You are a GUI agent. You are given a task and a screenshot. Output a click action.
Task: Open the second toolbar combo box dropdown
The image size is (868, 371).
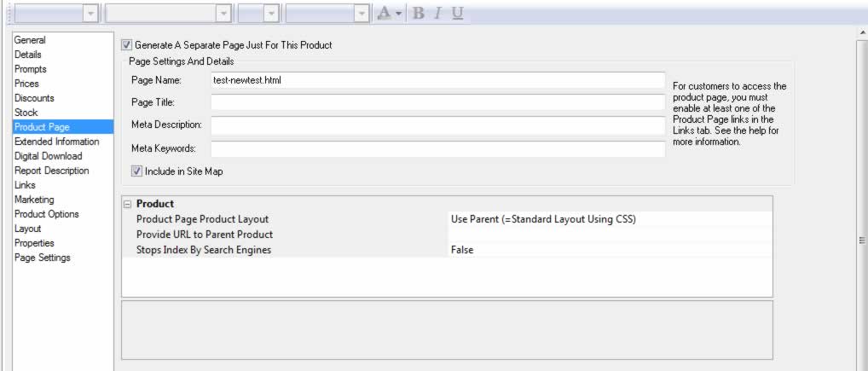[223, 14]
